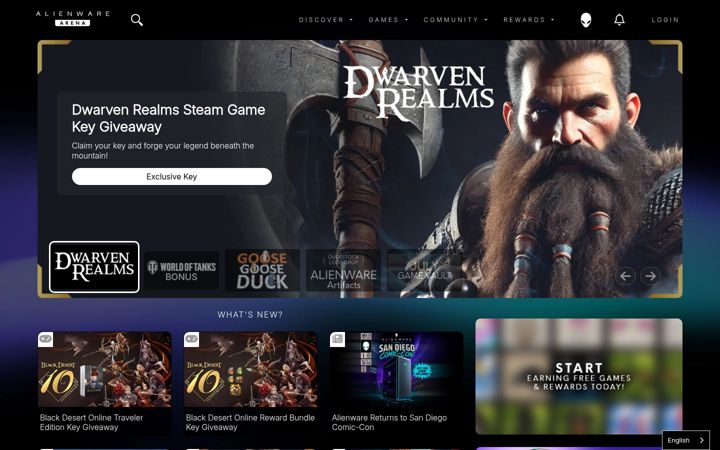
Task: Expand the Games dropdown menu
Action: click(x=388, y=20)
